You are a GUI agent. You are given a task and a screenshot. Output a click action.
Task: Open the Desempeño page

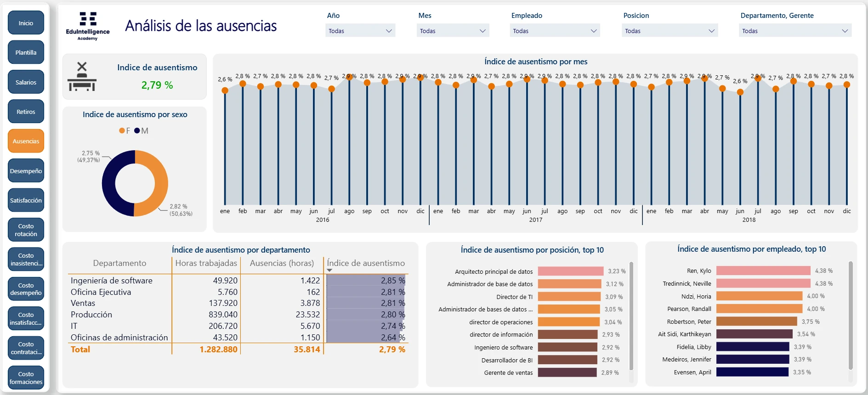pyautogui.click(x=26, y=171)
